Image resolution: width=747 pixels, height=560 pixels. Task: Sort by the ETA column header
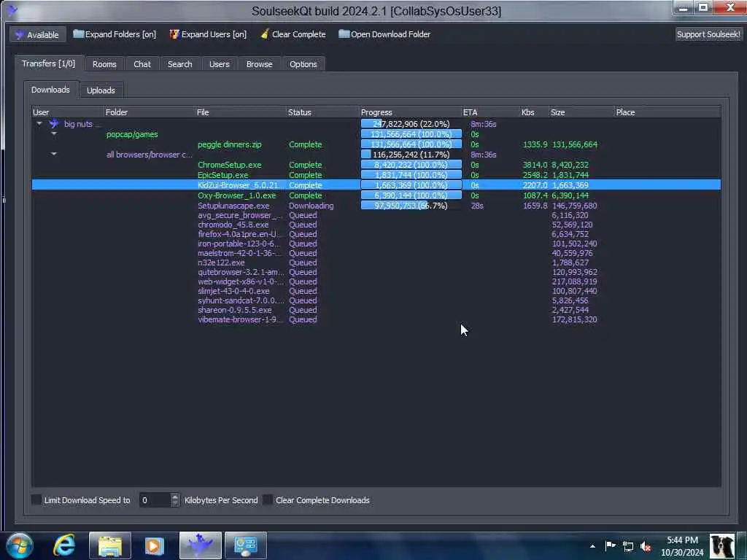tap(491, 112)
